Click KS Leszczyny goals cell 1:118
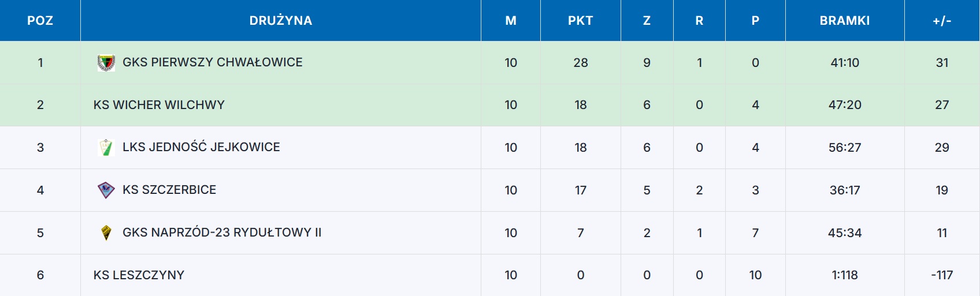Image resolution: width=980 pixels, height=296 pixels. (844, 275)
